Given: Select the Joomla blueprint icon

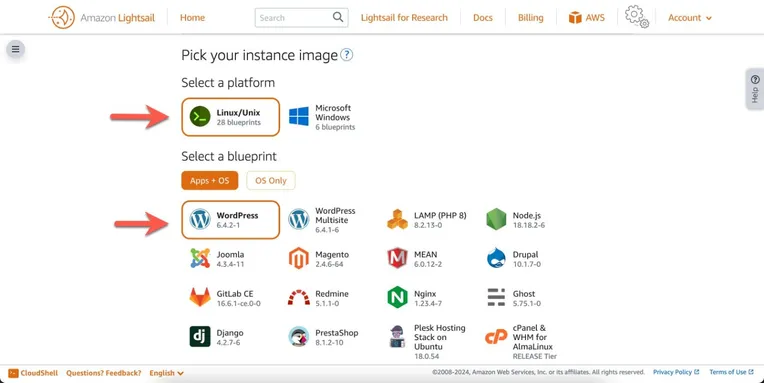Looking at the screenshot, I should (x=200, y=259).
